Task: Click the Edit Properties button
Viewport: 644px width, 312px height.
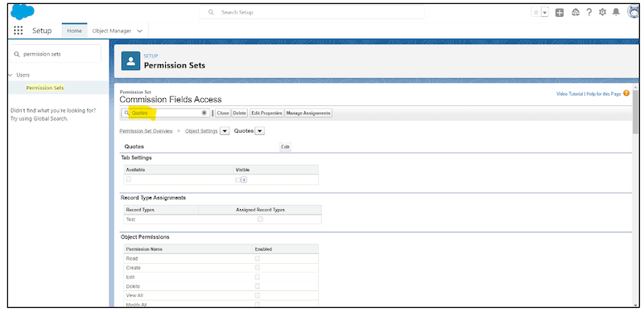Action: pos(266,113)
